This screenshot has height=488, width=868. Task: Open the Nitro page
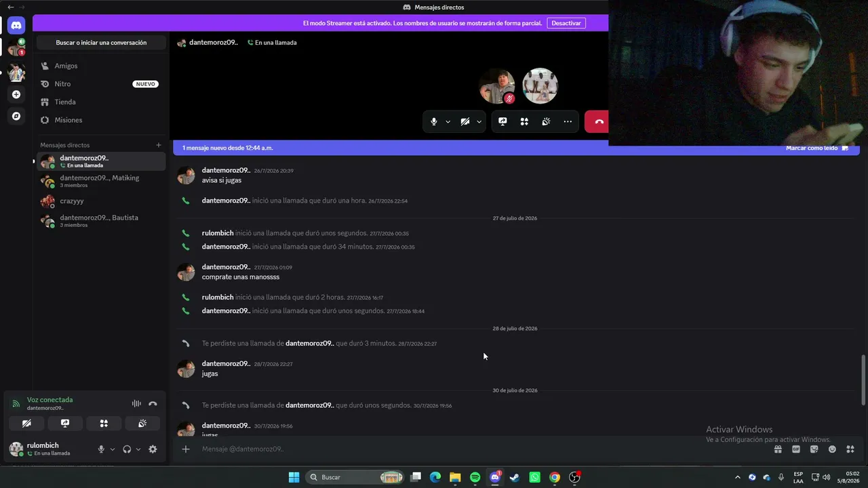[x=101, y=84]
